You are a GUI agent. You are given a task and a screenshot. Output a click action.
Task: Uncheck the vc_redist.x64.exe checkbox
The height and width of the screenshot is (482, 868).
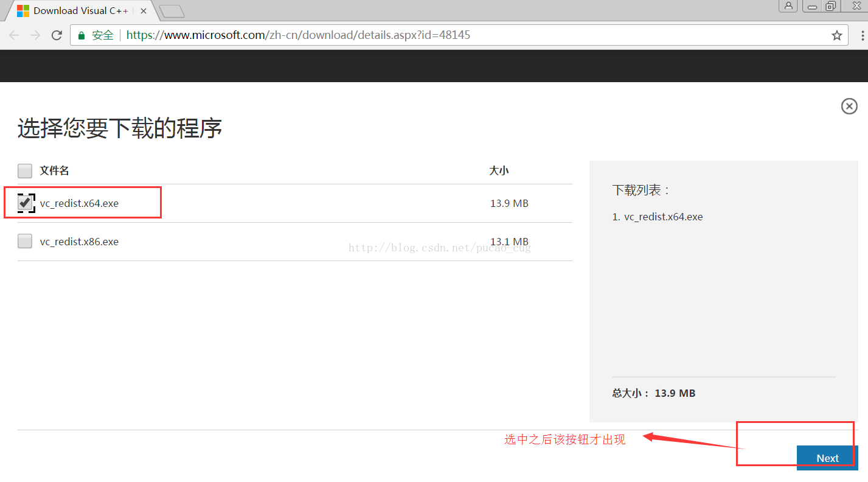[25, 203]
